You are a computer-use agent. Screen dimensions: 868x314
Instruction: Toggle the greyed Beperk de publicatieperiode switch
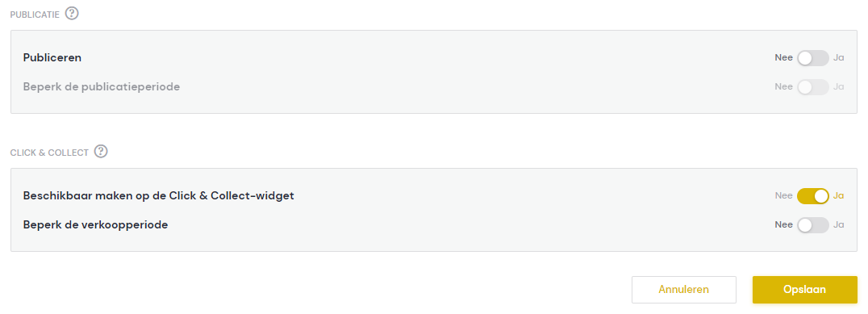(812, 87)
